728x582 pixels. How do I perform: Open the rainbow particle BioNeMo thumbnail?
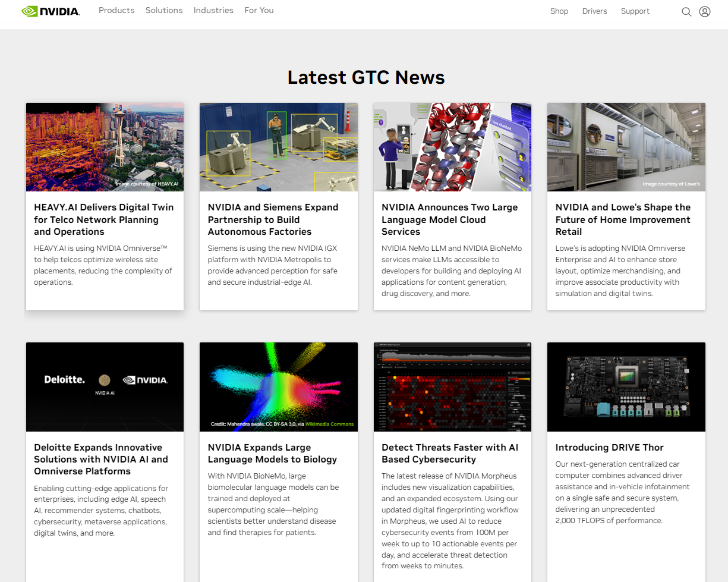point(279,387)
